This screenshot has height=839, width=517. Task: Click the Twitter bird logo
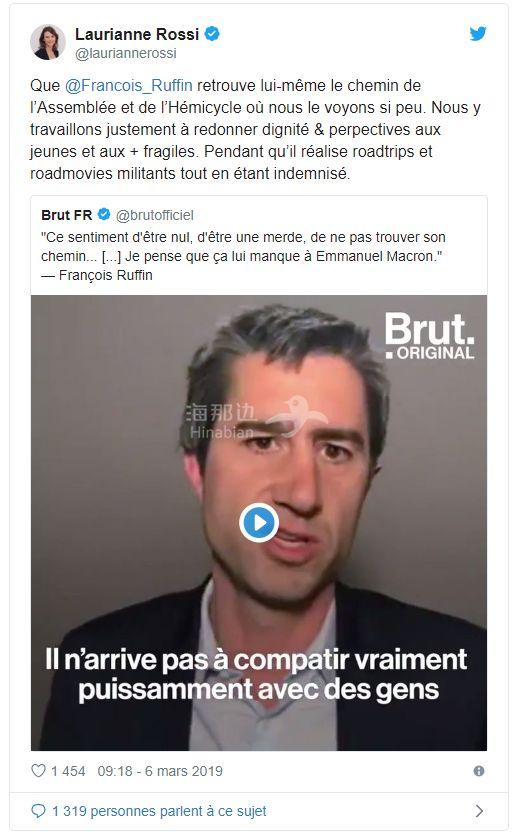(x=478, y=34)
